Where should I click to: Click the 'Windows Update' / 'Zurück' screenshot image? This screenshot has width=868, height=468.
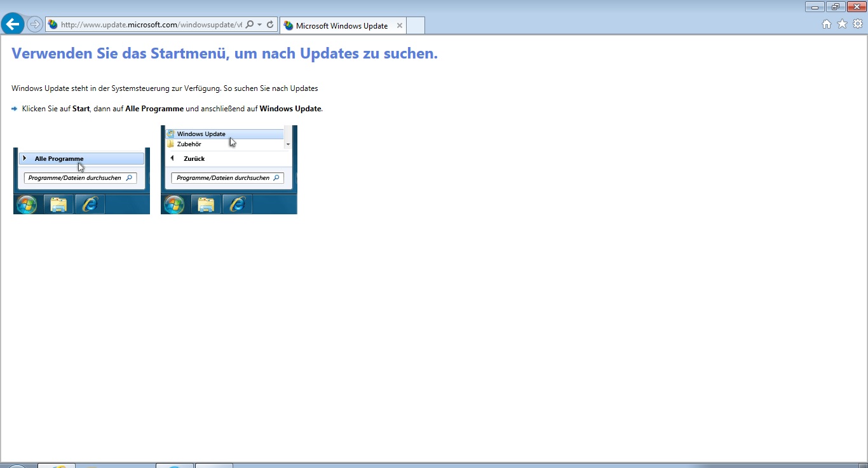click(229, 170)
